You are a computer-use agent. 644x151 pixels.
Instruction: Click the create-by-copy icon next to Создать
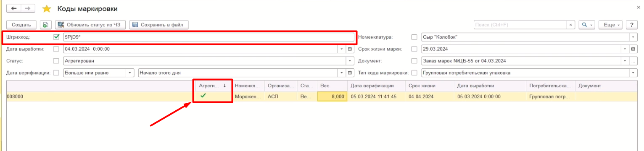coord(46,25)
